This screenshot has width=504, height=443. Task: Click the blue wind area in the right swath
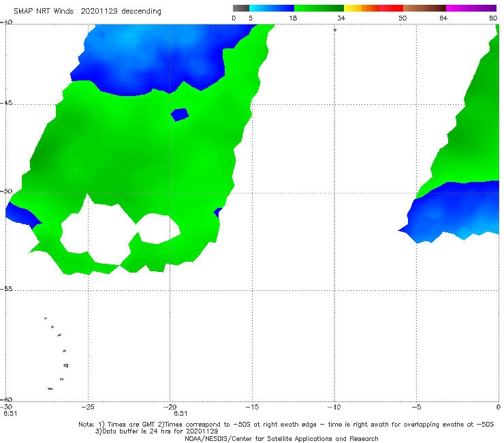click(456, 211)
